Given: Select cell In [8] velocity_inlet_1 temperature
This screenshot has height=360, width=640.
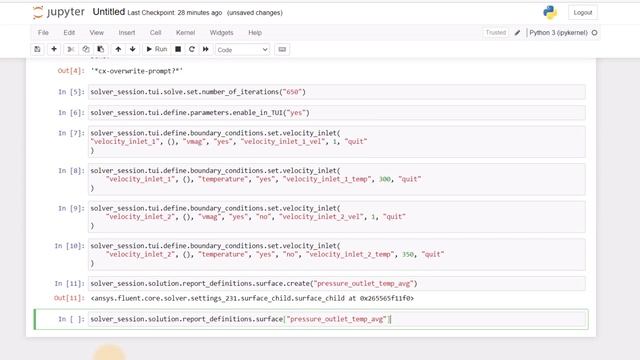Looking at the screenshot, I should tap(337, 179).
